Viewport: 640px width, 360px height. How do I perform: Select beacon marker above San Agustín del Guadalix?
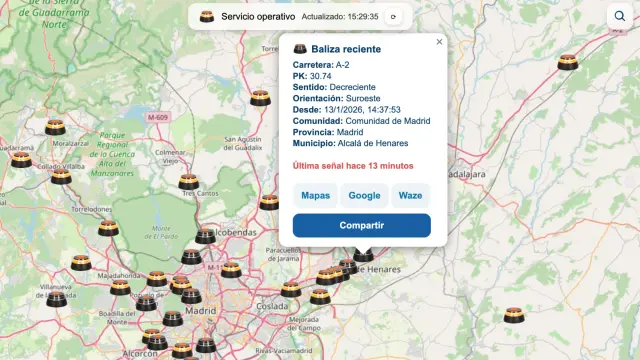(x=260, y=98)
